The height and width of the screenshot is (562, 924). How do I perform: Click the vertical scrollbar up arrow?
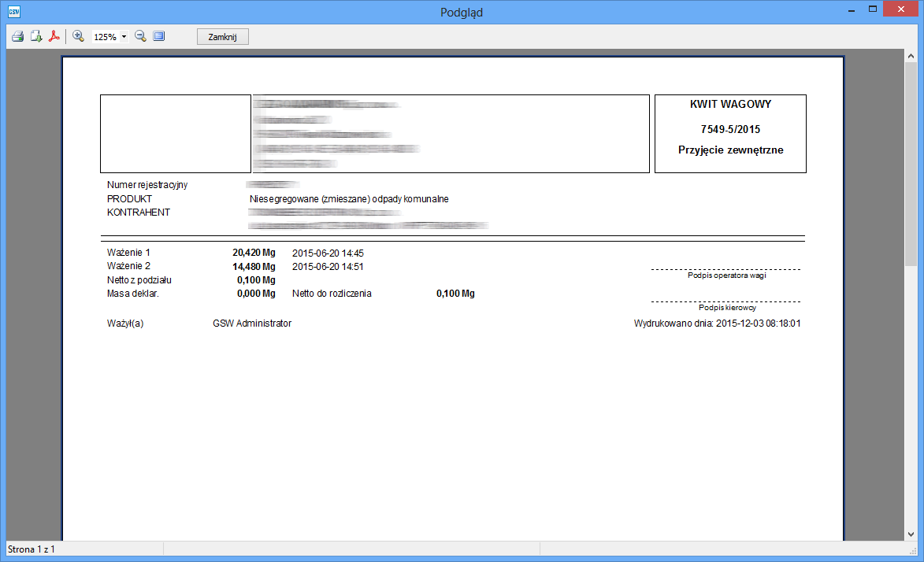click(x=911, y=55)
